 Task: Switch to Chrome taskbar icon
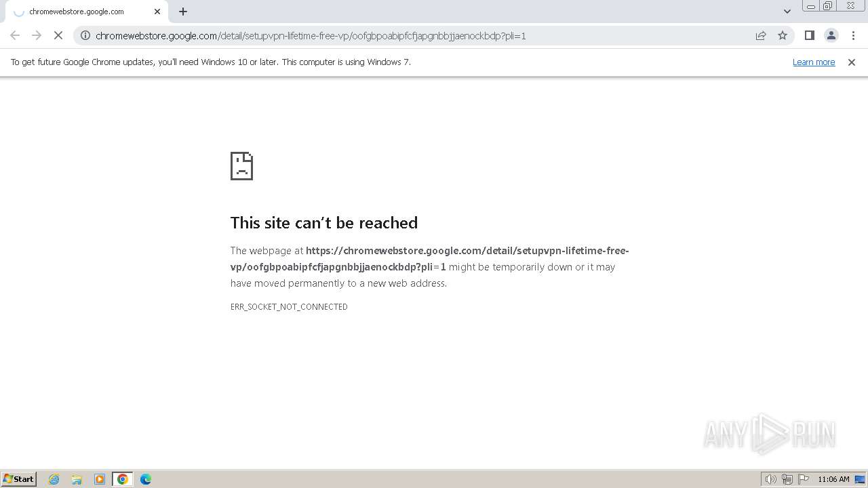click(x=123, y=479)
